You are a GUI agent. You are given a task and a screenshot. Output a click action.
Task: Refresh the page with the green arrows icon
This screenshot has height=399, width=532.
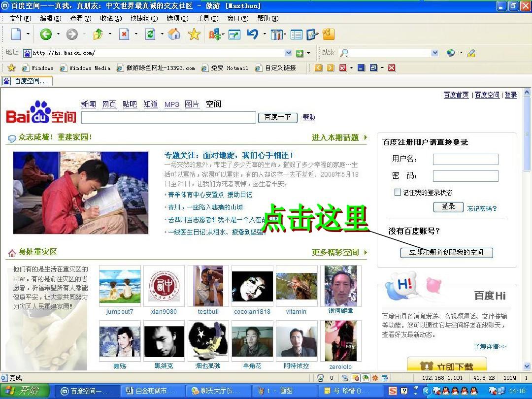click(x=150, y=34)
